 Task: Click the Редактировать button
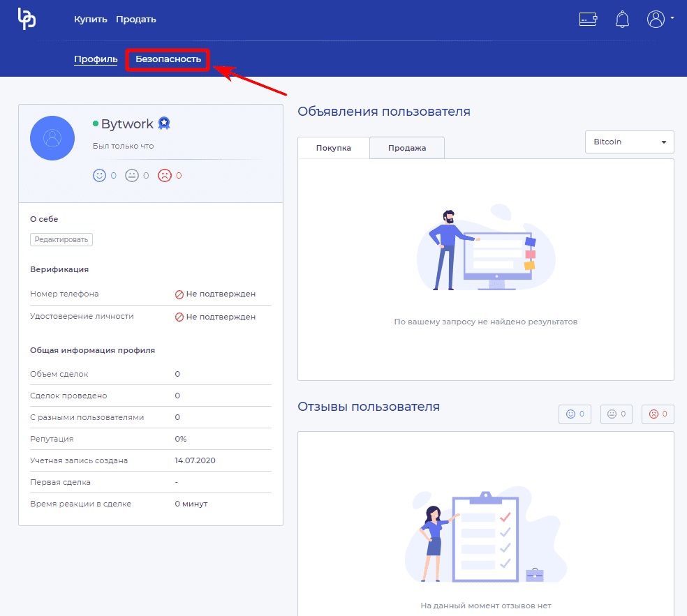[61, 239]
